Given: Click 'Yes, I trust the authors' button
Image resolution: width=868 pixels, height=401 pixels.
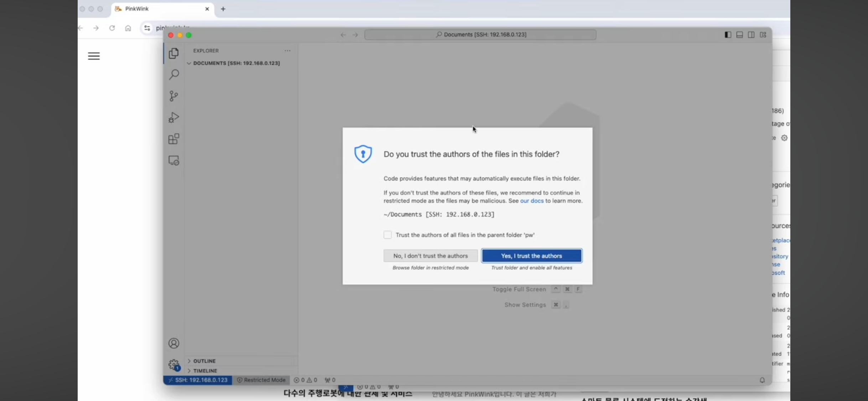Looking at the screenshot, I should [531, 256].
